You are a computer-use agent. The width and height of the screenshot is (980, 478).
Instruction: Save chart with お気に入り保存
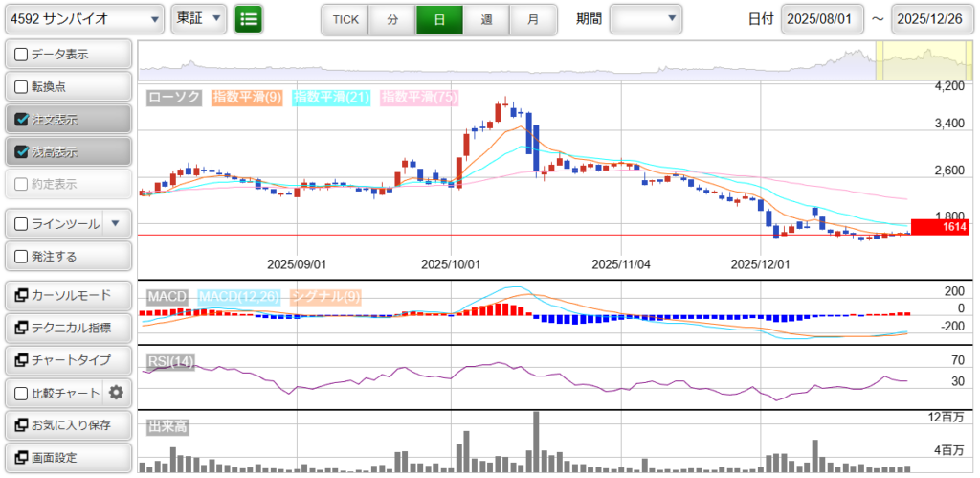pos(67,425)
